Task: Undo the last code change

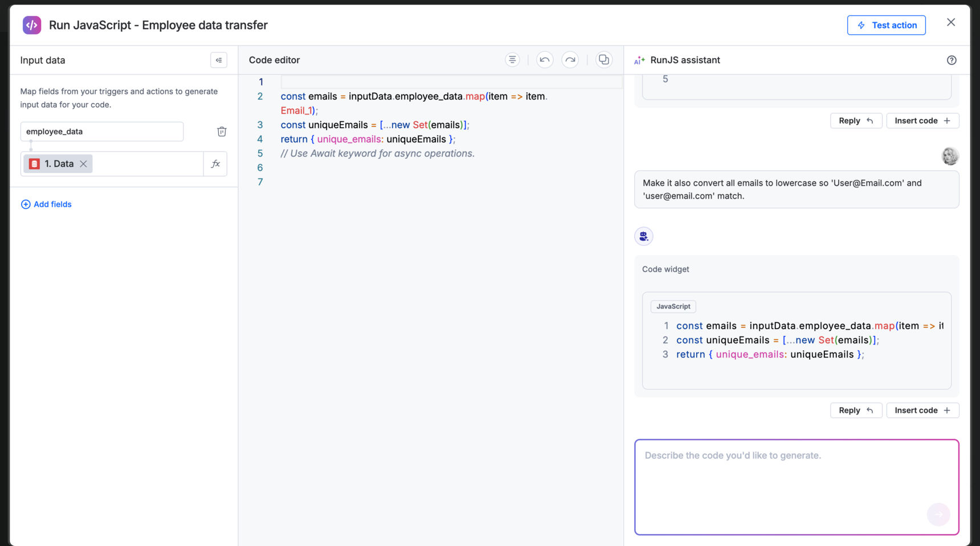Action: 544,59
